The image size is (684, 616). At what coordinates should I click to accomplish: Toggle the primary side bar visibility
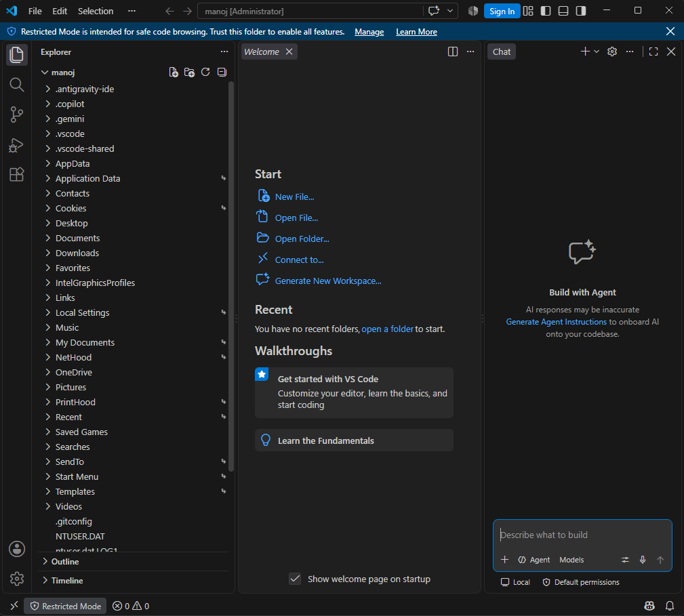click(x=546, y=11)
